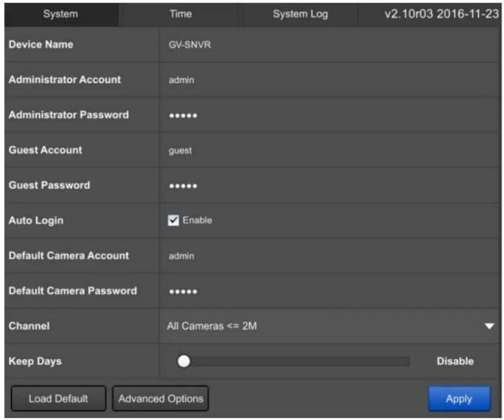504x420 pixels.
Task: Edit the Guest Account field
Action: click(329, 150)
